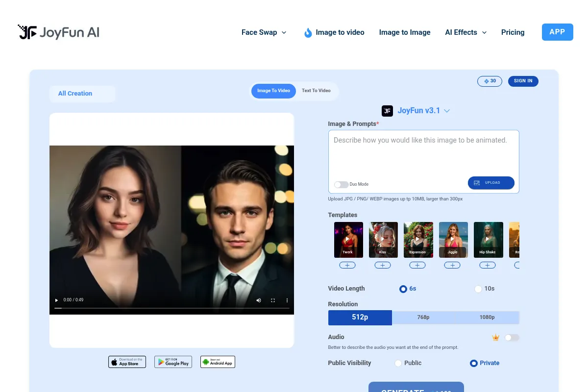Viewport: 588px width, 392px height.
Task: Click the plus button under Jiggle
Action: pyautogui.click(x=452, y=265)
